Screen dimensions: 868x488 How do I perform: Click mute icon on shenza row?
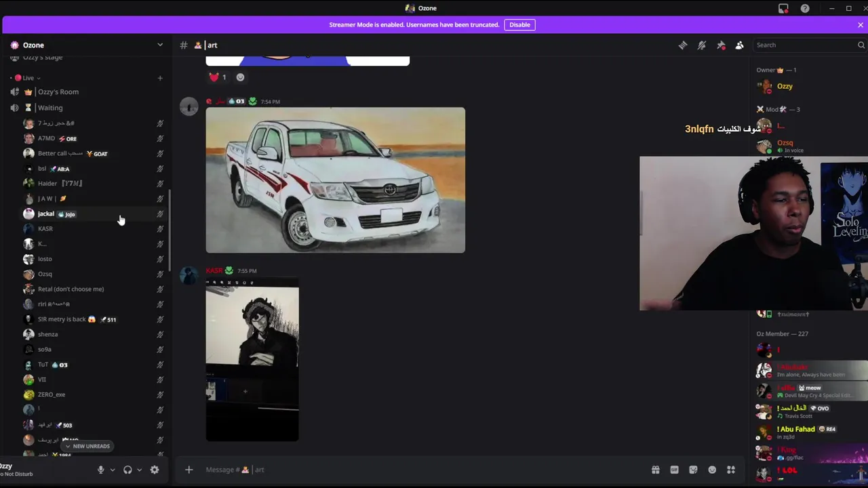click(x=160, y=334)
